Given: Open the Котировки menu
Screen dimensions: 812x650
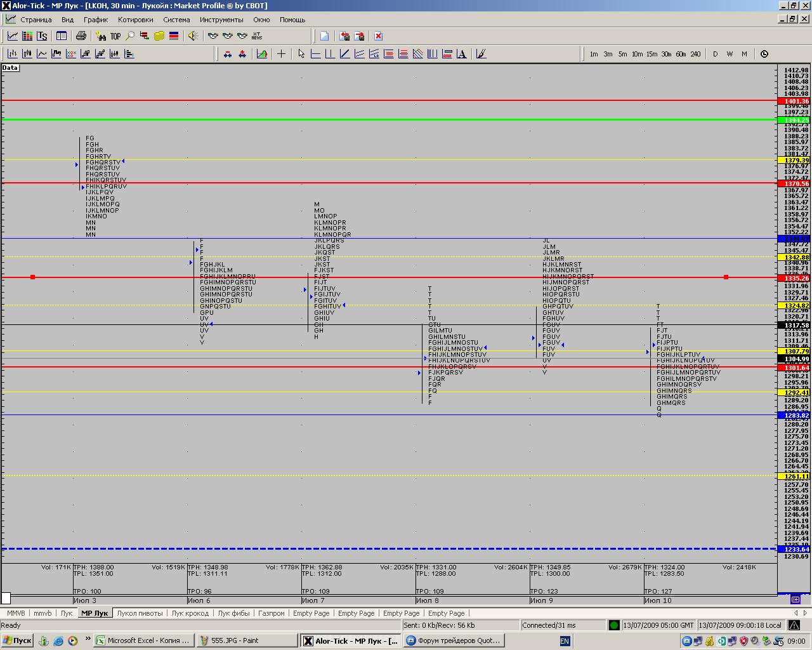Looking at the screenshot, I should [135, 20].
